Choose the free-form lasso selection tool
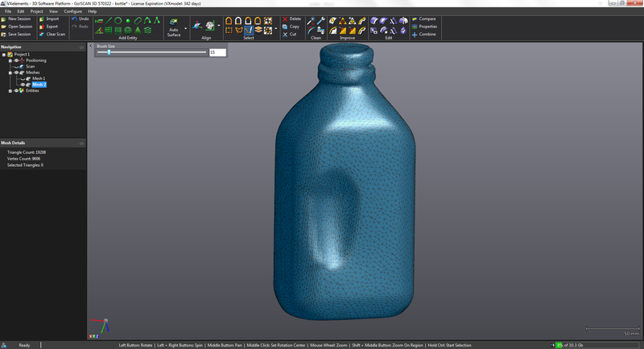Image resolution: width=644 pixels, height=349 pixels. click(239, 31)
